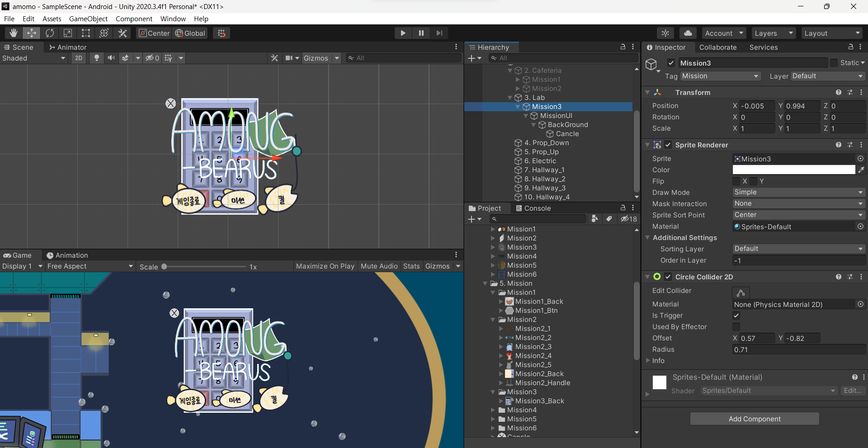Image resolution: width=868 pixels, height=448 pixels.
Task: Switch to the Console tab
Action: tap(533, 208)
